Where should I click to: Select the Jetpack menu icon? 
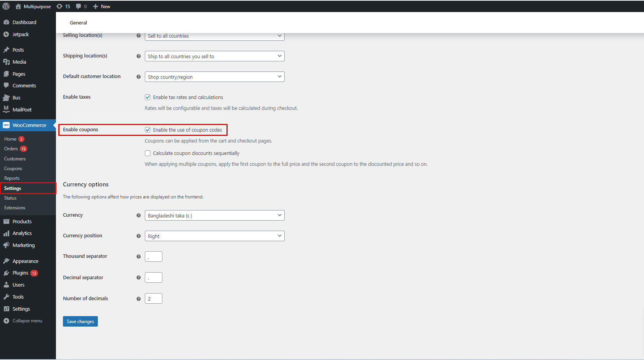tap(7, 34)
